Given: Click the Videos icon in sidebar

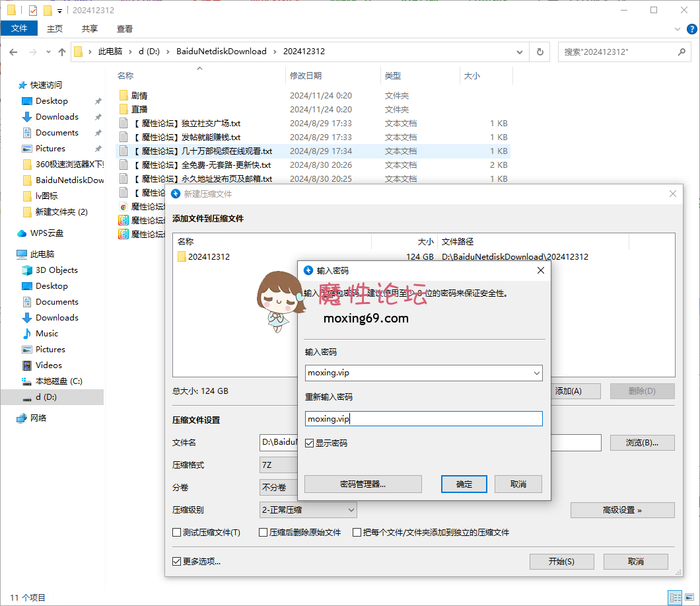Looking at the screenshot, I should pyautogui.click(x=27, y=365).
